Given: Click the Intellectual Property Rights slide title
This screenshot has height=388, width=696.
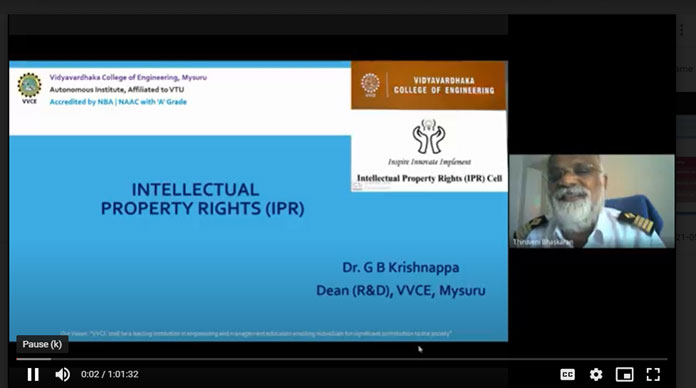Looking at the screenshot, I should 202,199.
